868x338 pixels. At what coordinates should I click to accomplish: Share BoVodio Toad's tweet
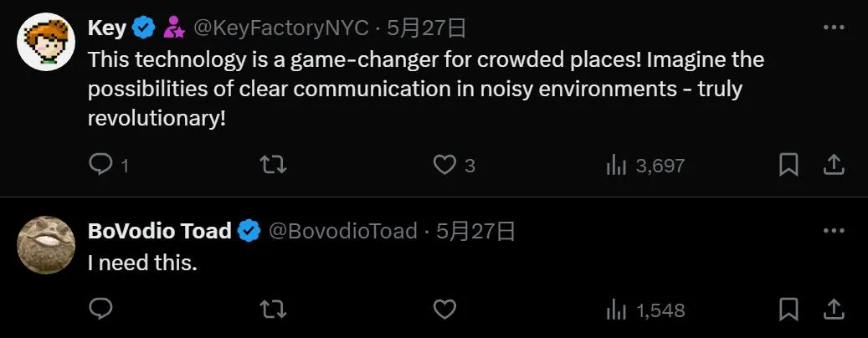[835, 310]
